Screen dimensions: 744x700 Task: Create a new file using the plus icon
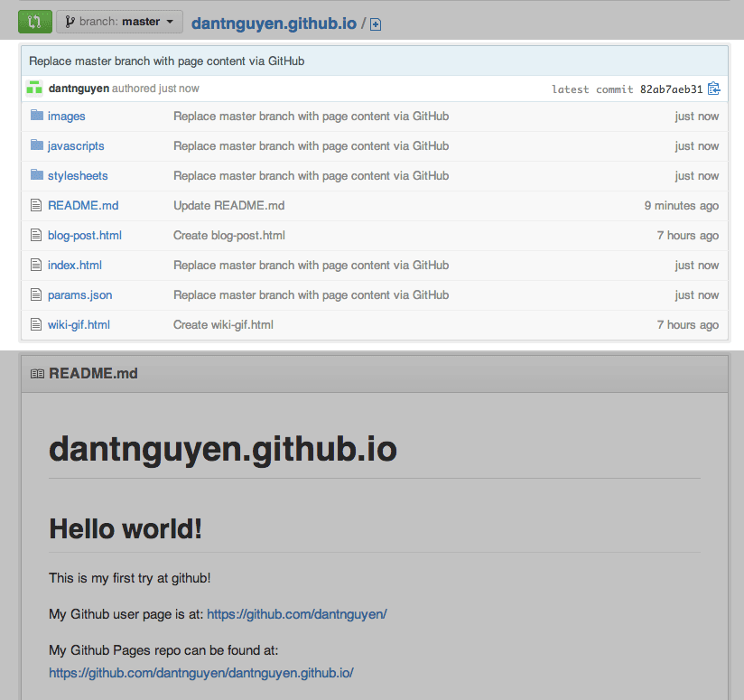[x=375, y=24]
